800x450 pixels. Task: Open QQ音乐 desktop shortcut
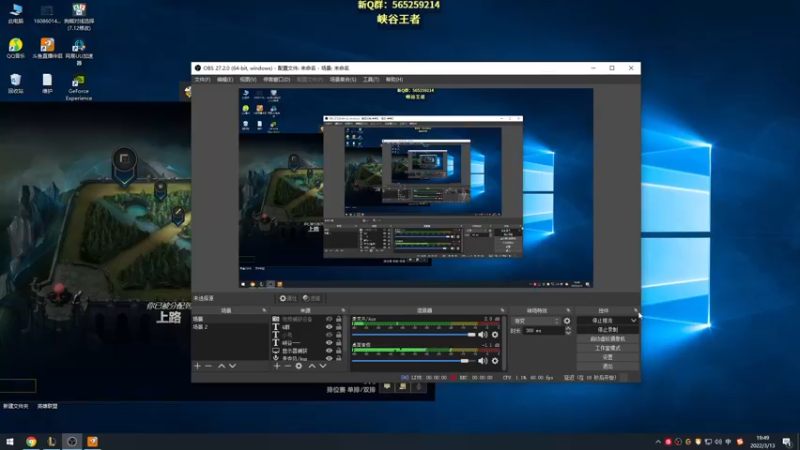point(16,48)
